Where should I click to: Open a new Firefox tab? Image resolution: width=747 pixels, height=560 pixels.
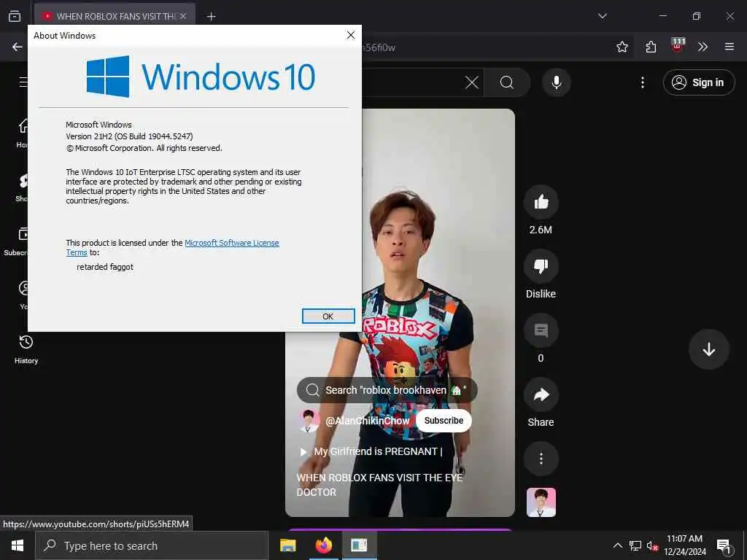[211, 17]
